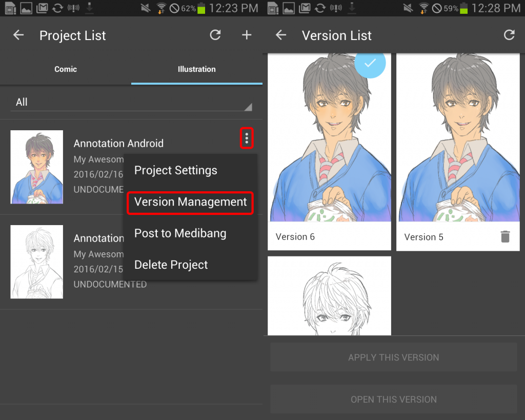Refresh the Project List
Screen dimensions: 525x420
pos(215,35)
